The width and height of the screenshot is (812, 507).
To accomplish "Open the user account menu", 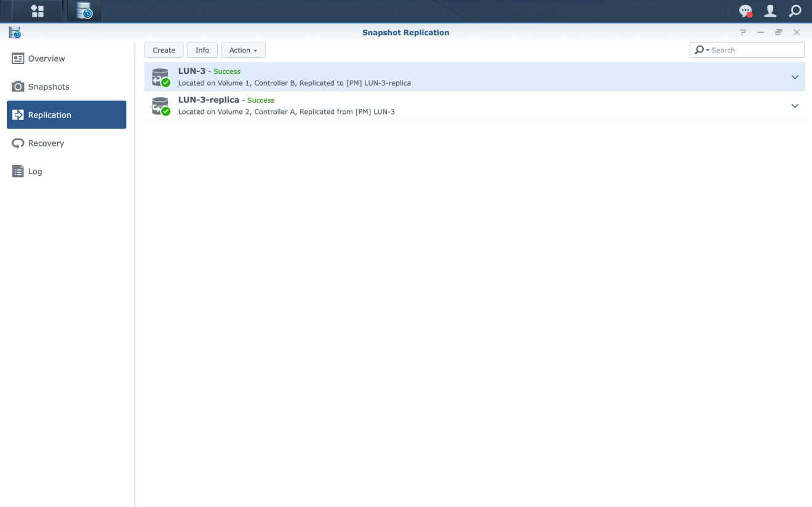I will [770, 10].
